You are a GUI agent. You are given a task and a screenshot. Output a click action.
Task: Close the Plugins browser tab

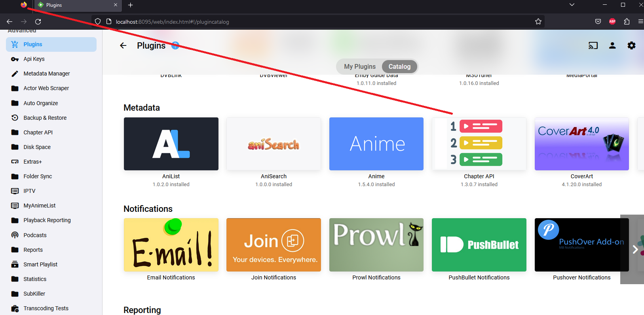pyautogui.click(x=116, y=5)
